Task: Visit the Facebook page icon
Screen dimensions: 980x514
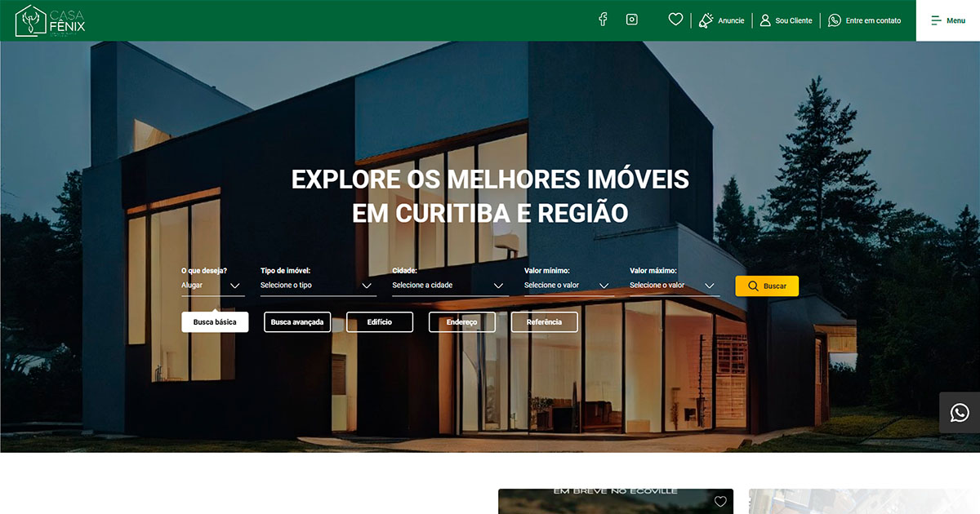Action: tap(603, 20)
